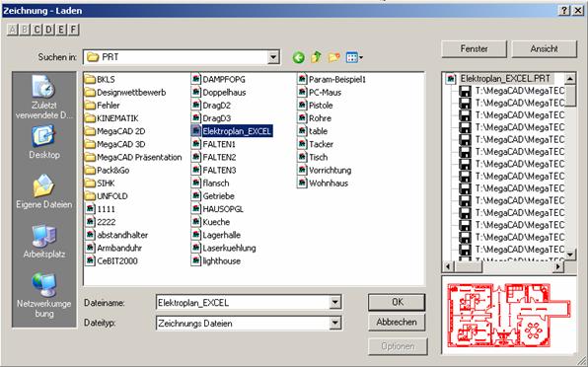This screenshot has height=367, width=588.
Task: Select the Pistole drawing file
Action: click(x=316, y=106)
